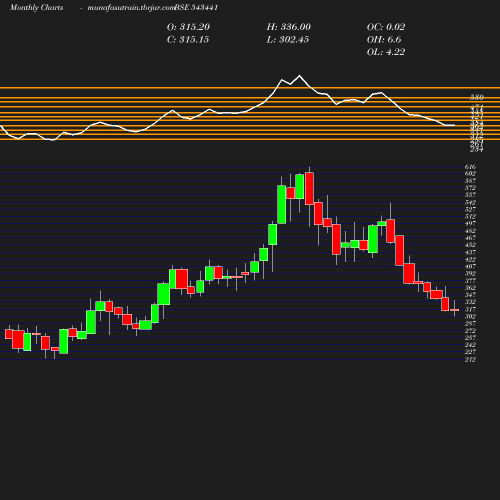Screen dimensions: 500x500
Task: Click the '587' price axis label
Action: click(x=470, y=181)
